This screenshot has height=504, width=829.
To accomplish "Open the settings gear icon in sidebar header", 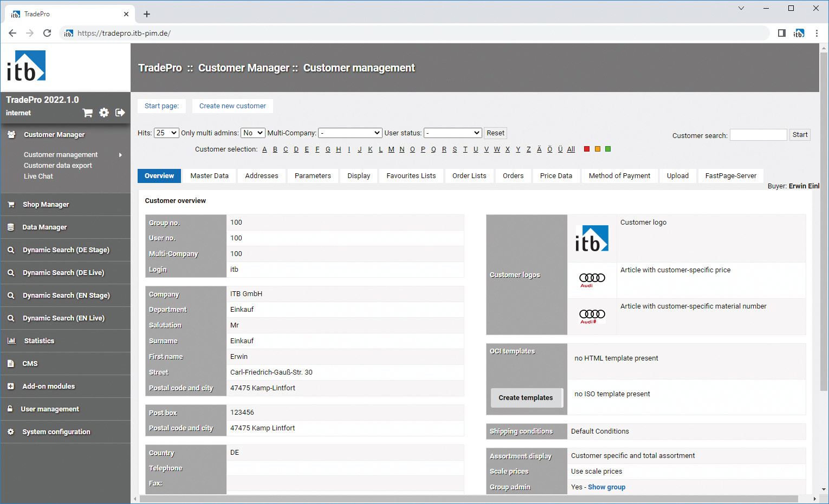I will click(x=104, y=113).
